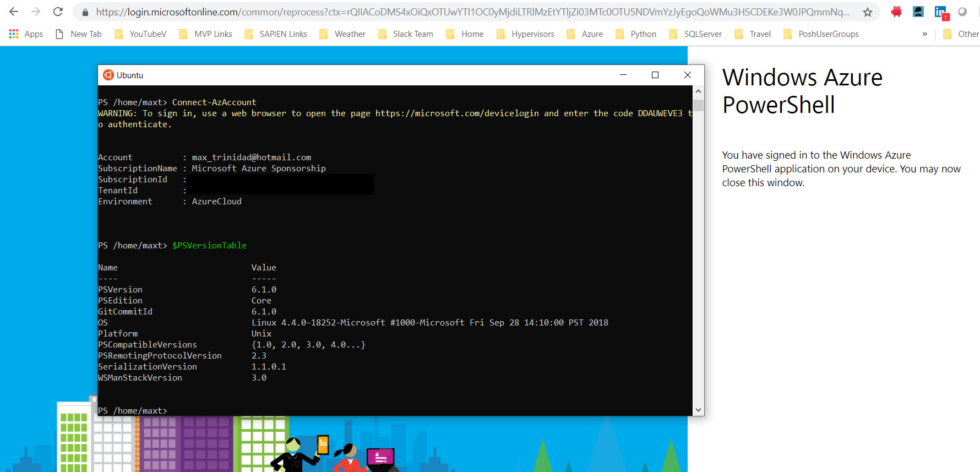Open the Other bookmarks folder
The width and height of the screenshot is (980, 472).
[961, 34]
